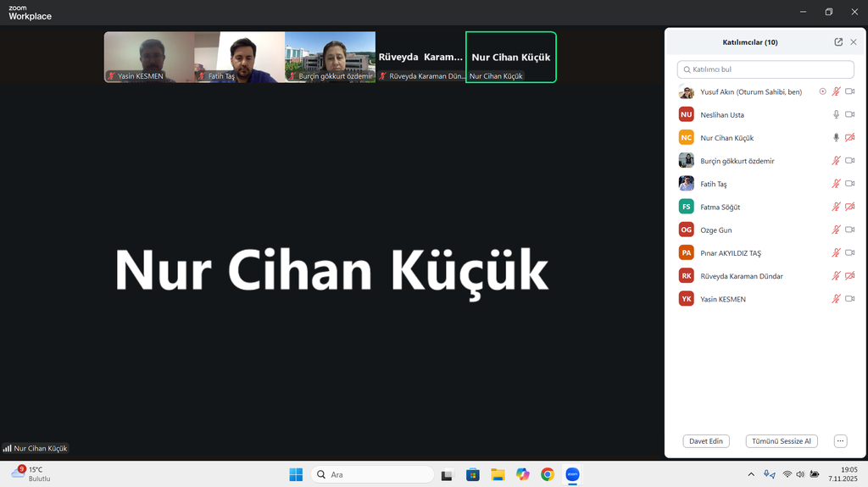Select Pınar AKYILDIZ TAŞ in participants list
This screenshot has height=487, width=868.
tap(730, 253)
